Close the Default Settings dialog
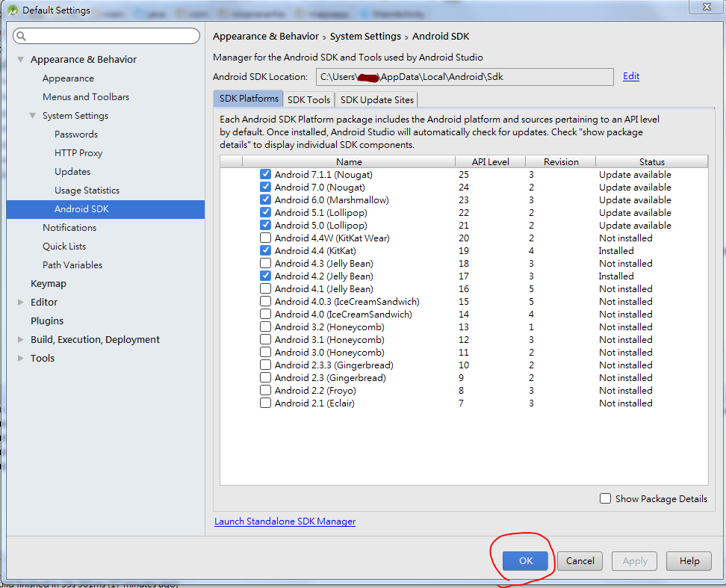Image resolution: width=726 pixels, height=588 pixels. [707, 7]
